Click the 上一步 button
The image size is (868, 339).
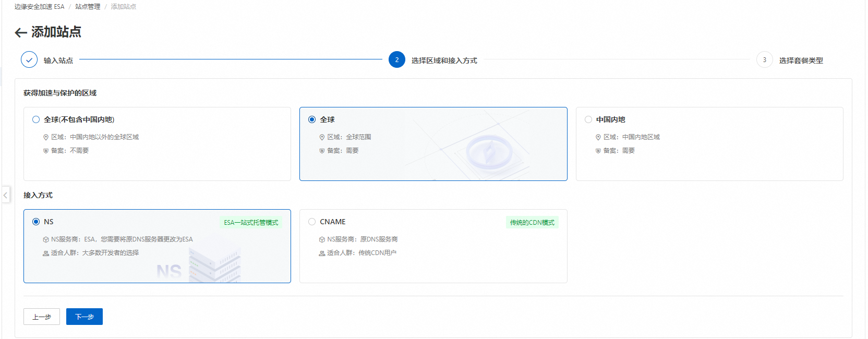pos(42,317)
